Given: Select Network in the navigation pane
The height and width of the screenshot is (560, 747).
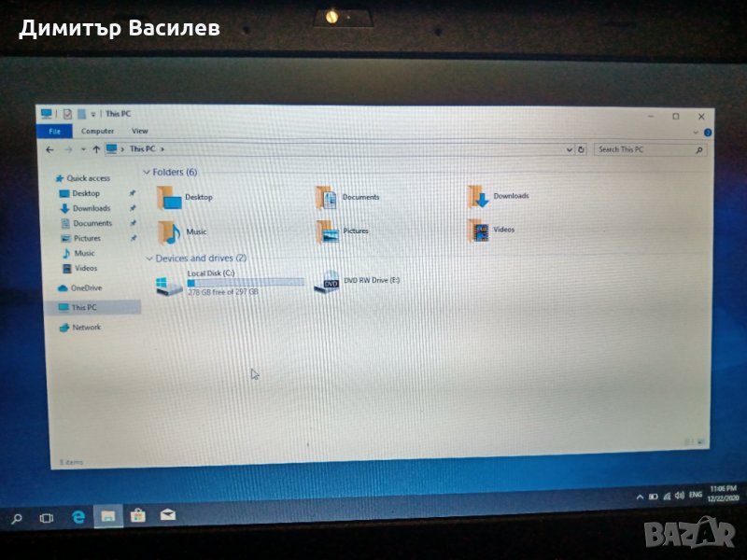Looking at the screenshot, I should pyautogui.click(x=86, y=328).
